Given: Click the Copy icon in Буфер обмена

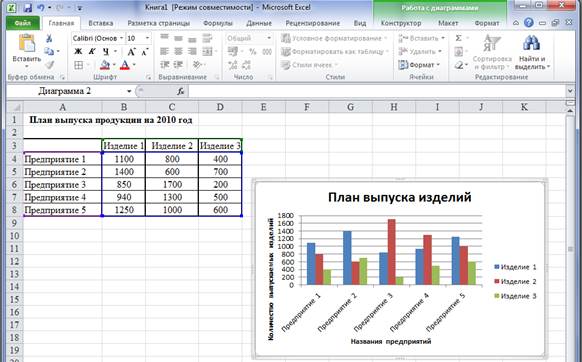Looking at the screenshot, I should click(x=49, y=51).
